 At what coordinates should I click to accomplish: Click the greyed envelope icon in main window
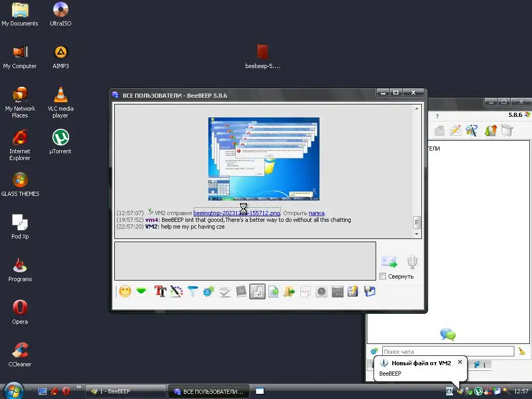(x=440, y=130)
